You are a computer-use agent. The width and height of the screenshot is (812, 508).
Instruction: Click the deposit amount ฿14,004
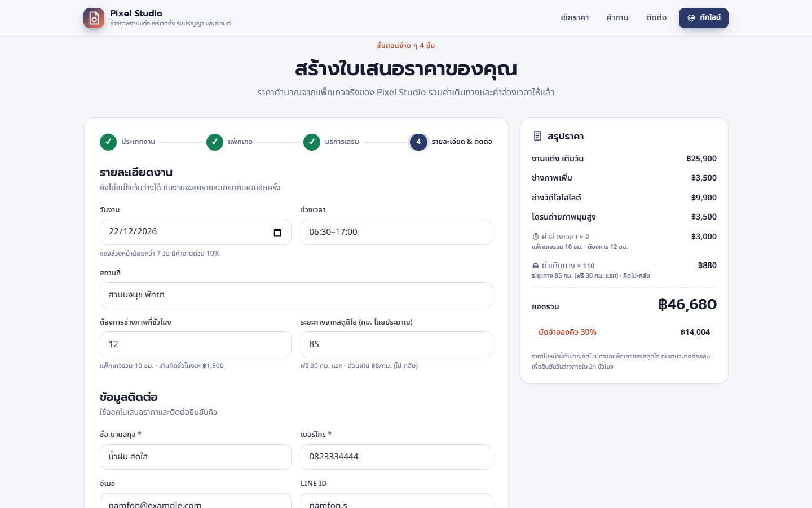(x=695, y=332)
